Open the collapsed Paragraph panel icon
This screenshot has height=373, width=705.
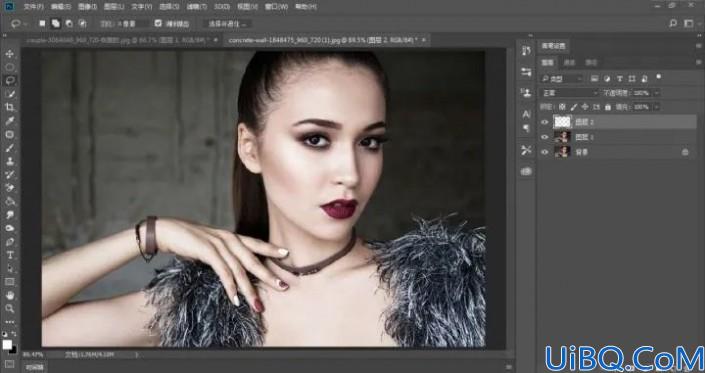pos(526,129)
